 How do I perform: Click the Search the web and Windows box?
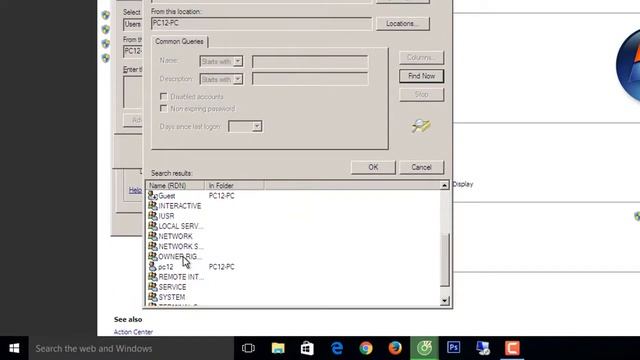coord(131,348)
